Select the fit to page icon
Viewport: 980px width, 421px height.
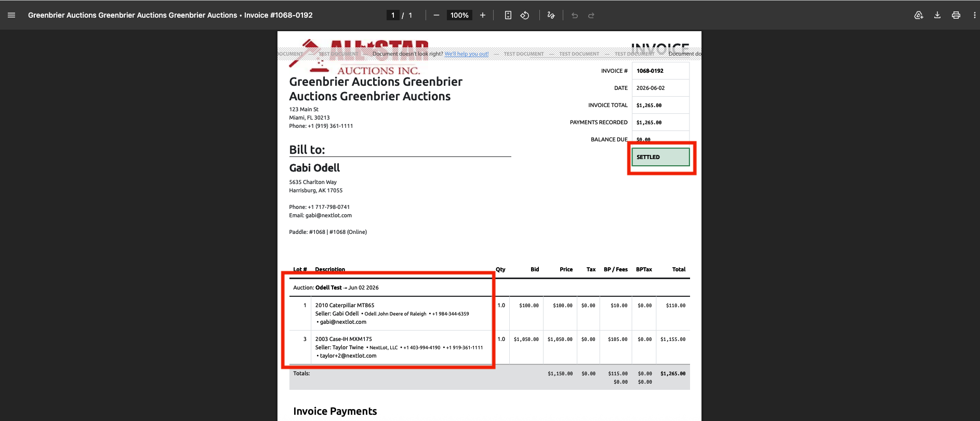pyautogui.click(x=508, y=15)
